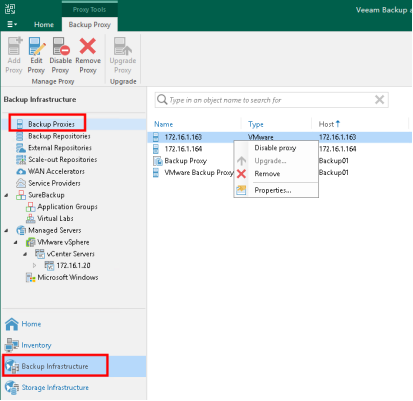Collapse the vCenter Servers node
This screenshot has width=413, height=401.
coord(25,254)
